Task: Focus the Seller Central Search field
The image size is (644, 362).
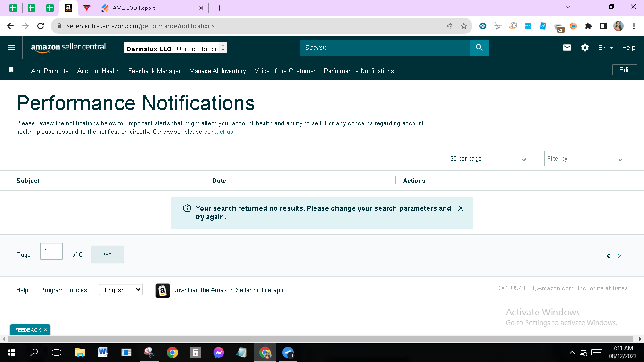Action: [x=385, y=48]
